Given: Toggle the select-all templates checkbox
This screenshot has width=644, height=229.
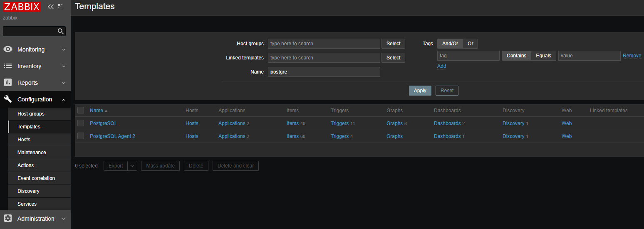Looking at the screenshot, I should [x=81, y=111].
